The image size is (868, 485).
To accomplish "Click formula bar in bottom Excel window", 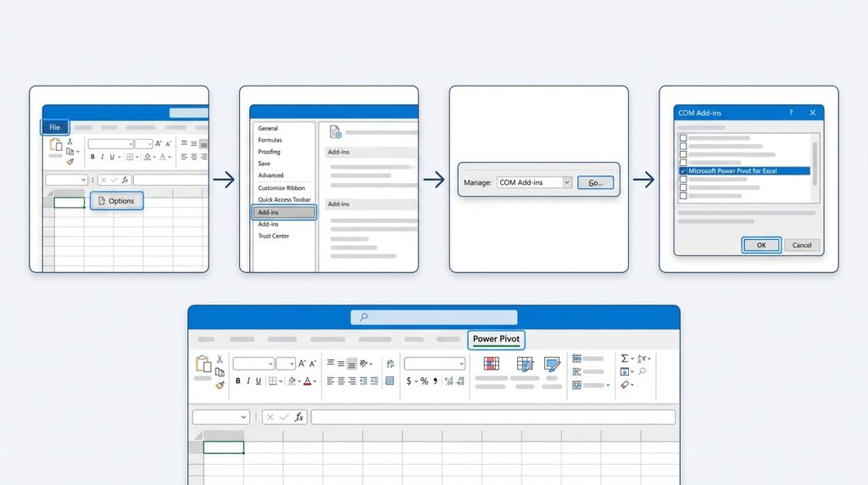I will coord(493,417).
